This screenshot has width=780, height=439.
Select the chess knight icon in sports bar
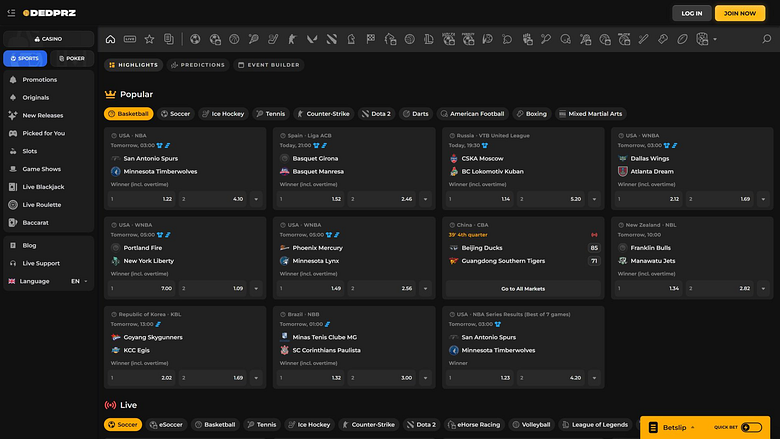click(x=351, y=39)
